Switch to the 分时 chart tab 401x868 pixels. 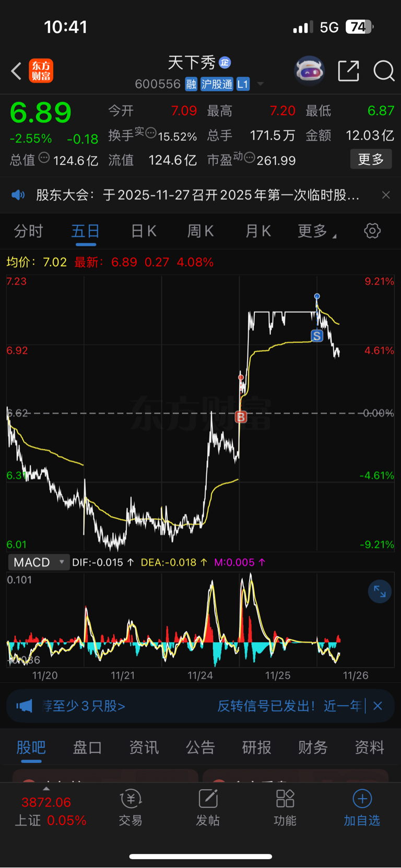[28, 231]
